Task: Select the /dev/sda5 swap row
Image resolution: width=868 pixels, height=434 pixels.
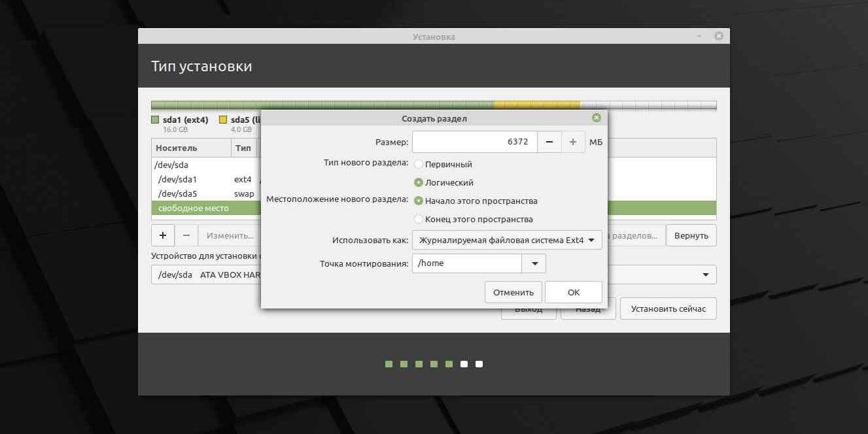Action: pos(196,194)
